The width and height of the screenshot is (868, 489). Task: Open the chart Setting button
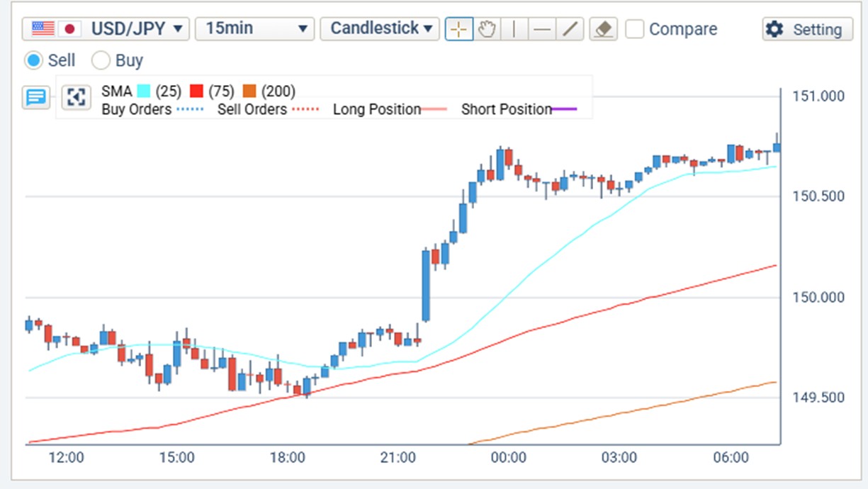(808, 29)
